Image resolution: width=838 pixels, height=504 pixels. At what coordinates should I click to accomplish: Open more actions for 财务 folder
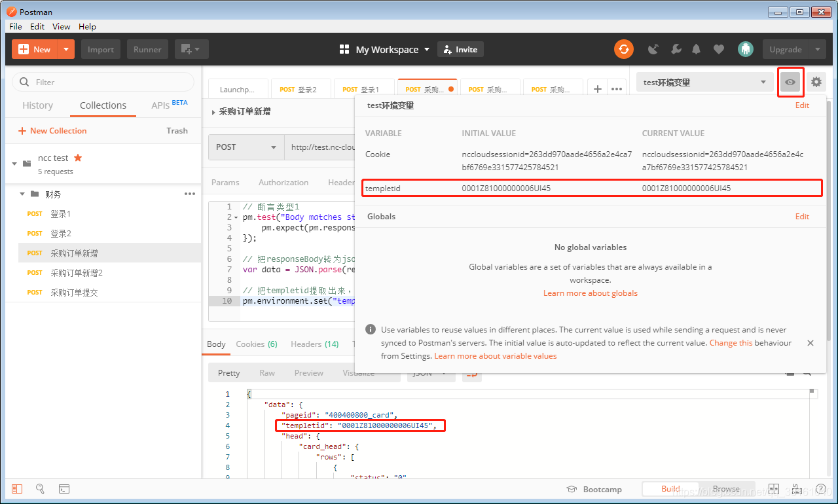(190, 194)
